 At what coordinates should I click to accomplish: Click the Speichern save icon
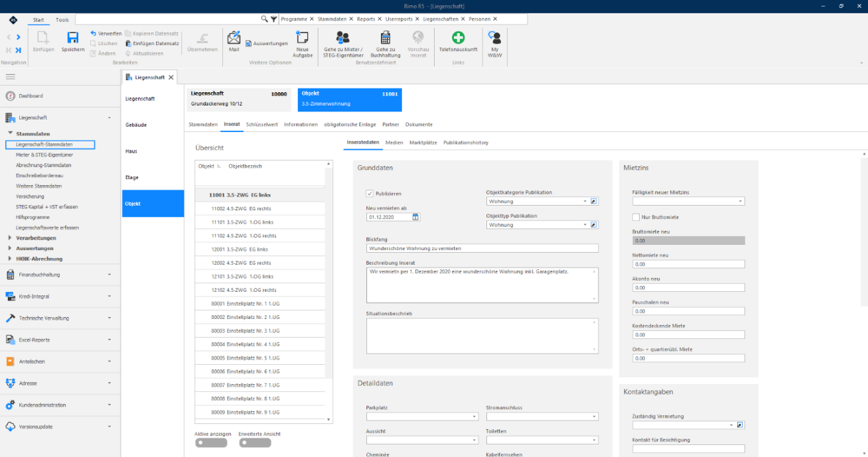coord(73,37)
